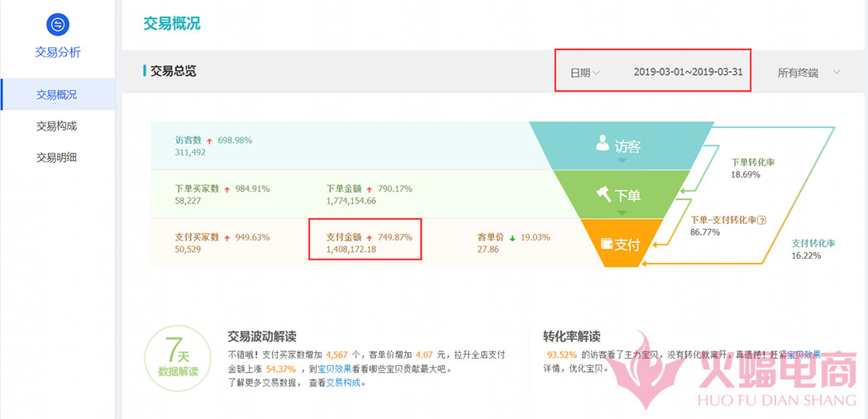Expand the 所有终端 device dropdown
868x419 pixels.
point(809,73)
